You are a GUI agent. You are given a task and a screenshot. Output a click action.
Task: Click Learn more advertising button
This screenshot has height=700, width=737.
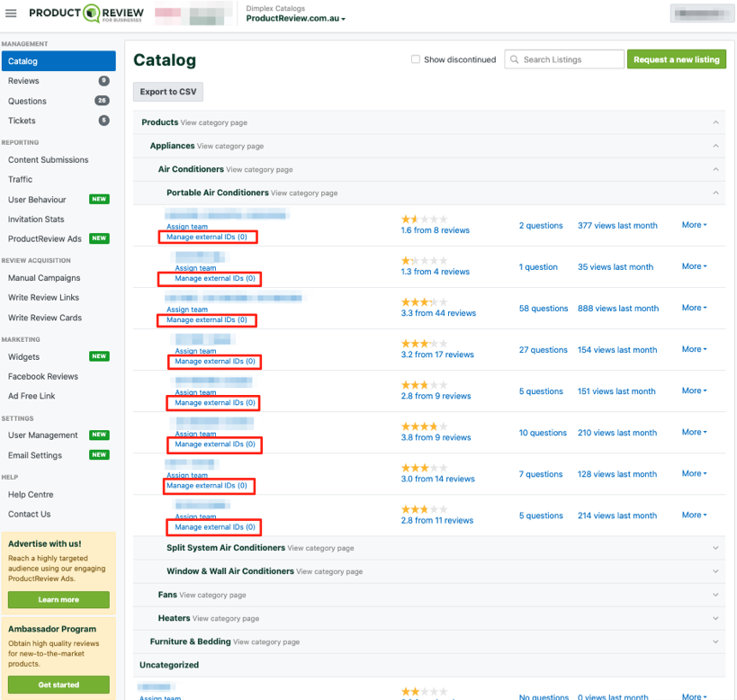coord(58,599)
